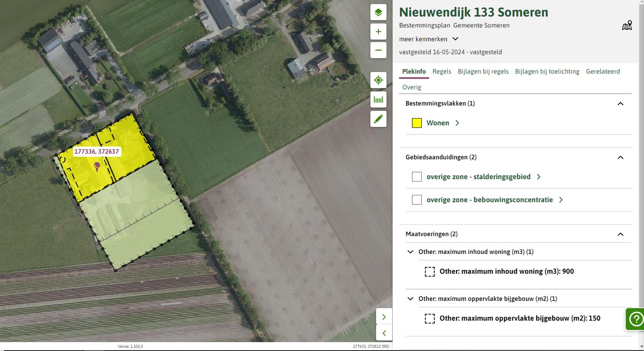Open the Gerelateerd tab

click(603, 71)
